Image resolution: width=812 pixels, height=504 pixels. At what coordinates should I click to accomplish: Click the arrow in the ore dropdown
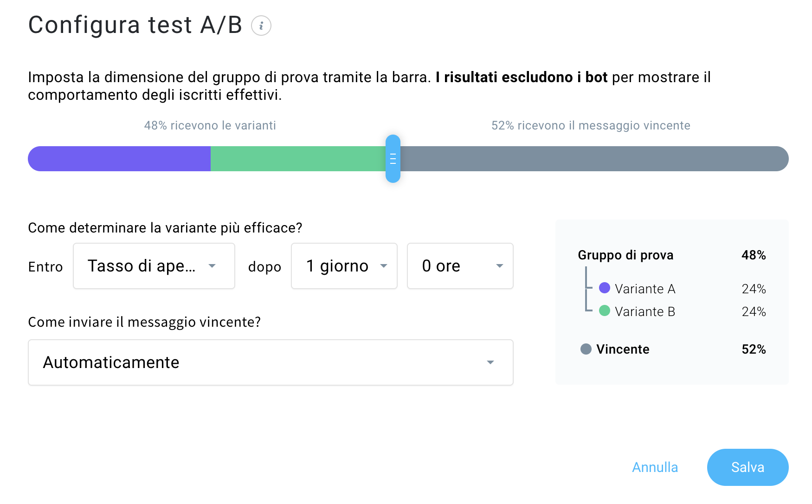(500, 266)
